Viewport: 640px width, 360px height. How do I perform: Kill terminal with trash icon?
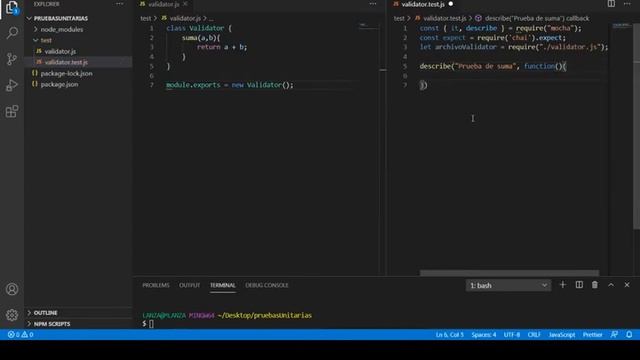pyautogui.click(x=595, y=285)
